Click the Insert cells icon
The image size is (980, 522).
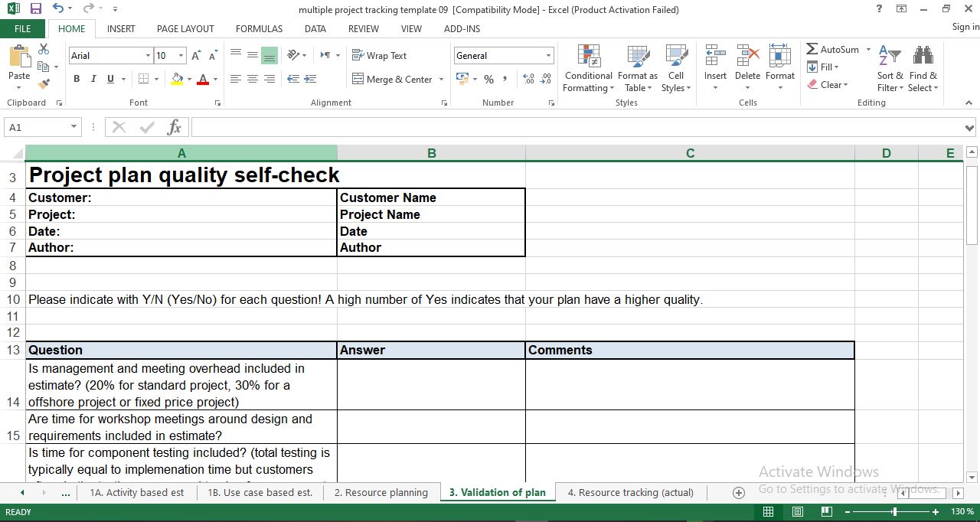[715, 57]
